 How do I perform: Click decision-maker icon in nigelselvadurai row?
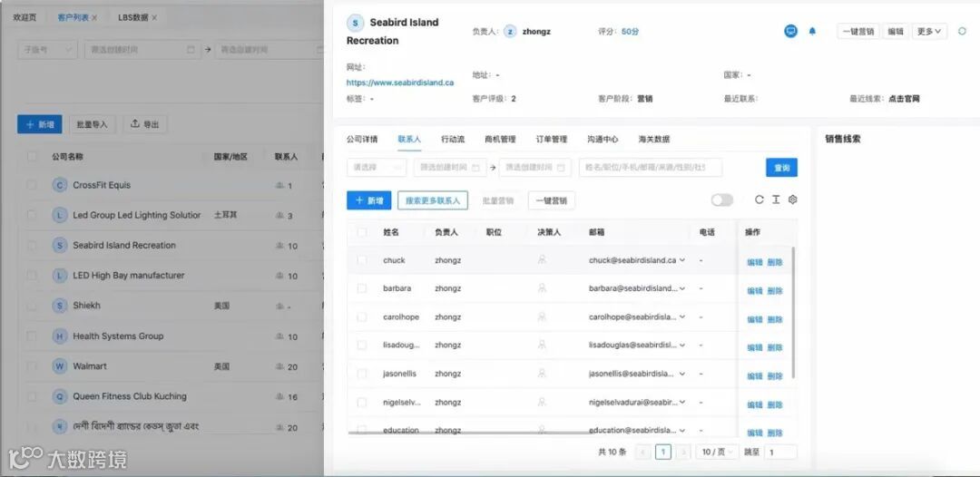542,402
